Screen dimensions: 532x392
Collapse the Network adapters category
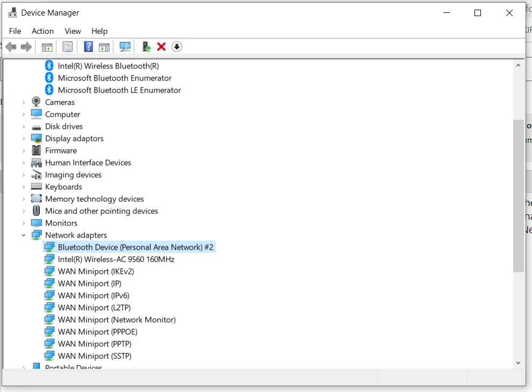(24, 235)
